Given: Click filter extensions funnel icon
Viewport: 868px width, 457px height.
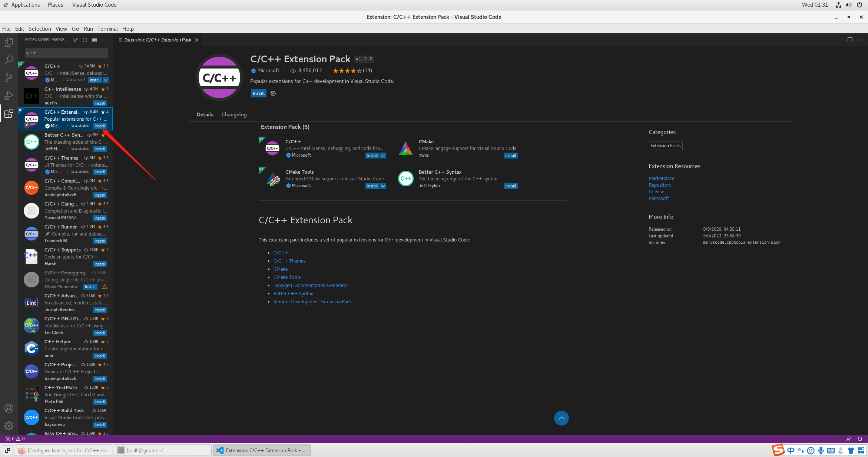Looking at the screenshot, I should tap(75, 40).
